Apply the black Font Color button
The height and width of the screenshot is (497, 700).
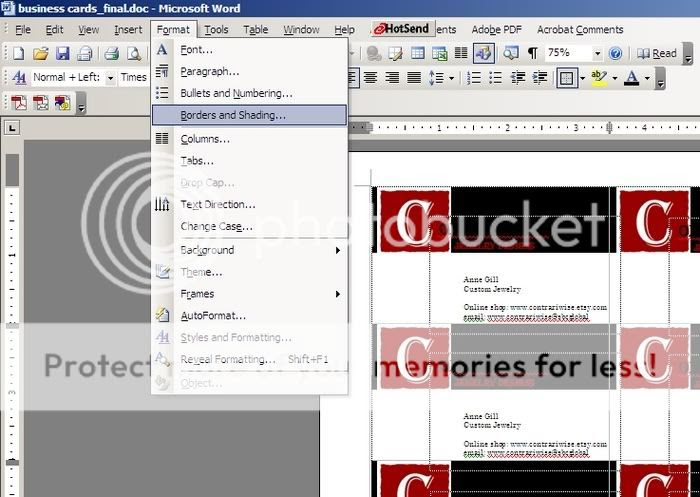(x=631, y=78)
